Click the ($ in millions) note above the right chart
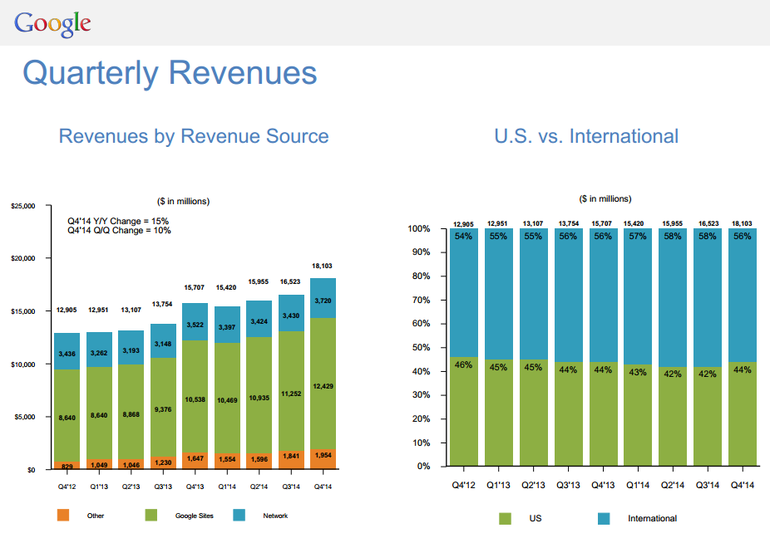Image resolution: width=770 pixels, height=533 pixels. tap(605, 199)
